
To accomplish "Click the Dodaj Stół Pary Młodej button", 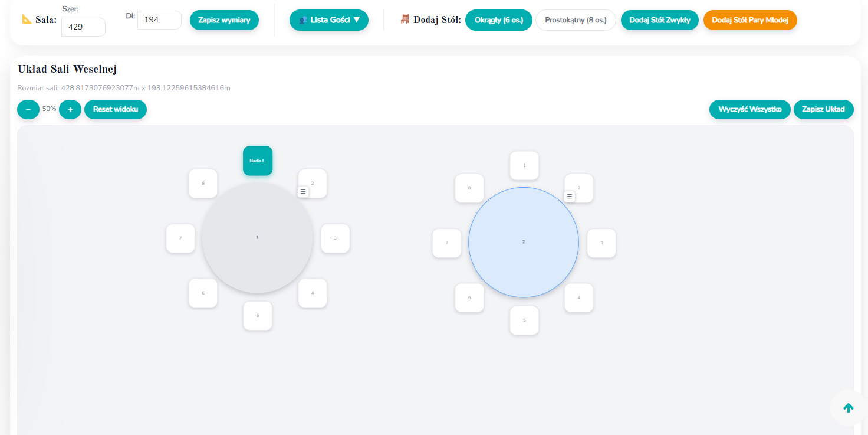I will [750, 20].
